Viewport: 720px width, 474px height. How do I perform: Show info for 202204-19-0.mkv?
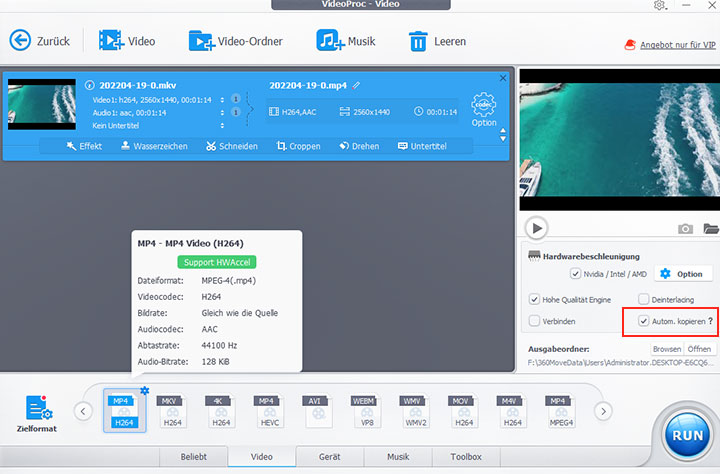click(x=90, y=85)
